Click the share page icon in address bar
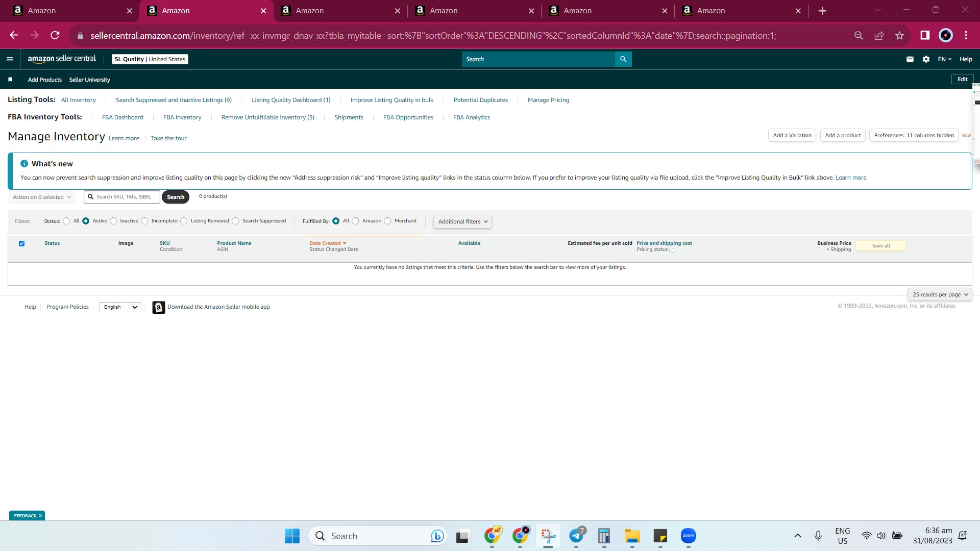The image size is (980, 551). pyautogui.click(x=879, y=35)
